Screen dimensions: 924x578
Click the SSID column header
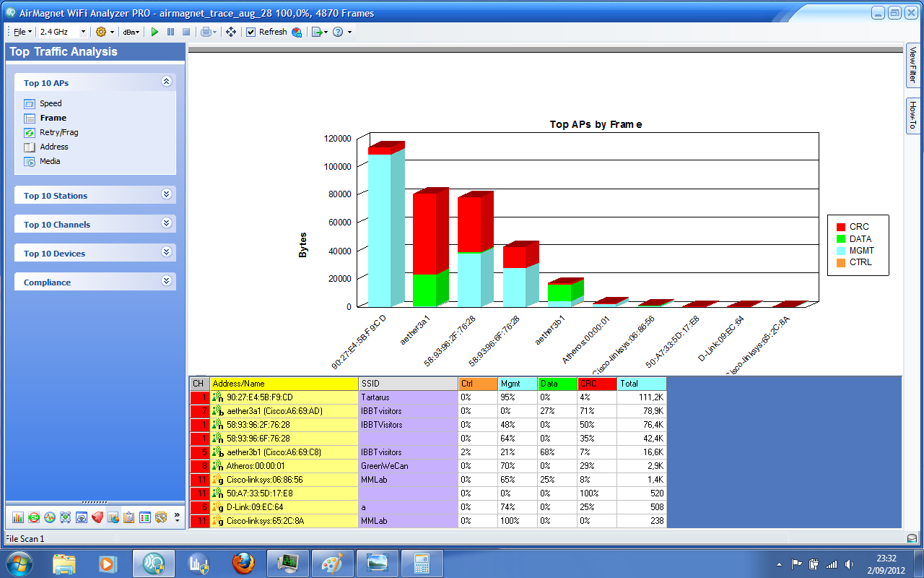[408, 384]
